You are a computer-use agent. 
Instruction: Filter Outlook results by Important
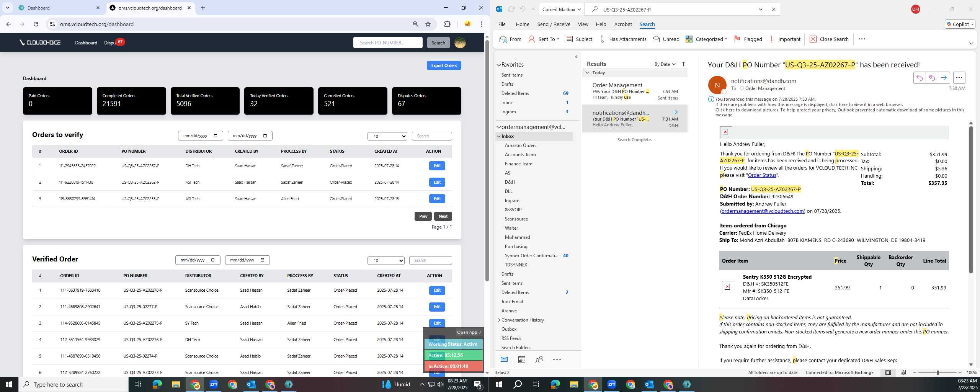tap(784, 39)
